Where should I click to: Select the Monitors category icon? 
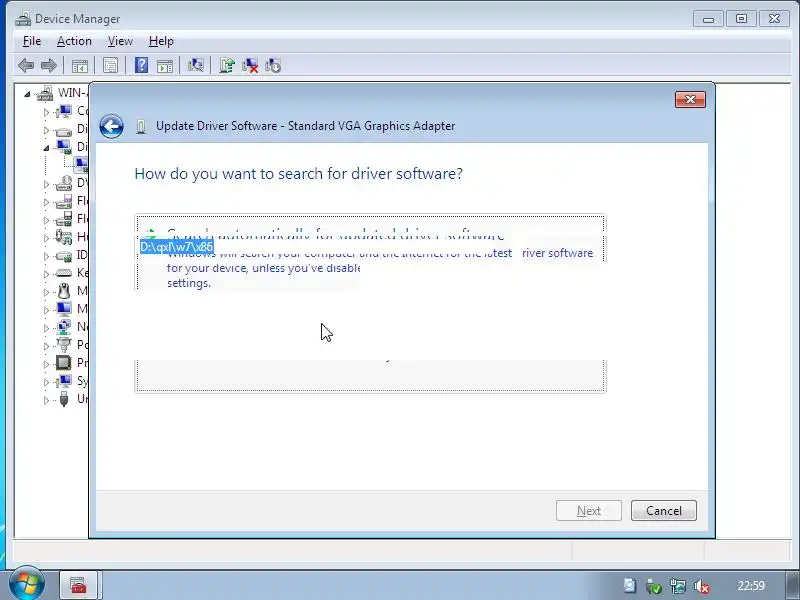tap(64, 309)
